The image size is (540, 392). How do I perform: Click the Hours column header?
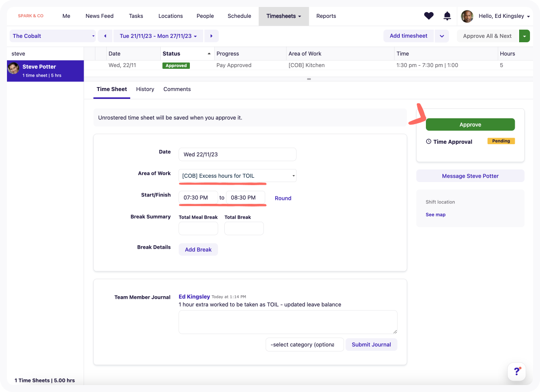click(516, 54)
